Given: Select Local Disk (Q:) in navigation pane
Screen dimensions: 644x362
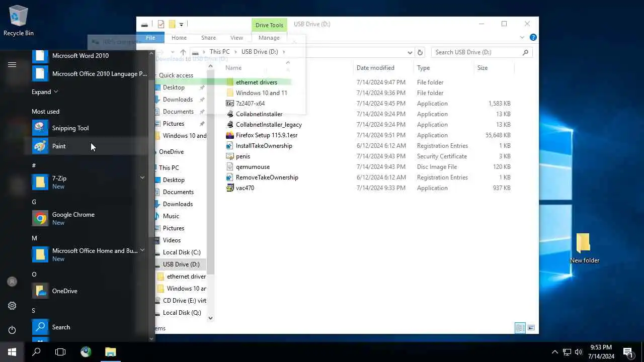Looking at the screenshot, I should [x=182, y=313].
